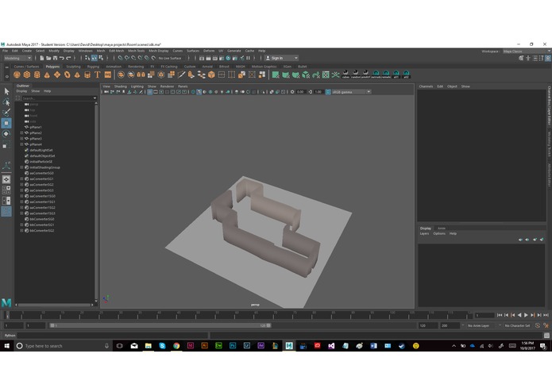Click the Mirror shelf icon
Image resolution: width=552 pixels, height=392 pixels.
coord(141,75)
